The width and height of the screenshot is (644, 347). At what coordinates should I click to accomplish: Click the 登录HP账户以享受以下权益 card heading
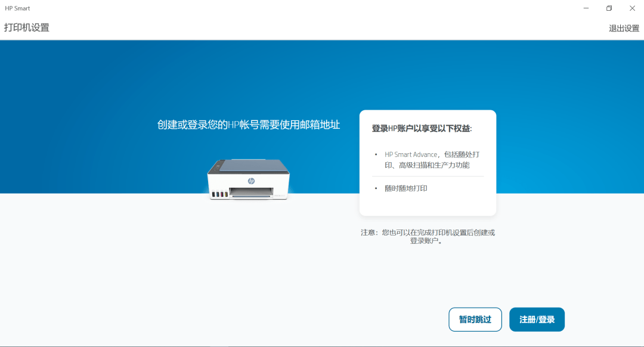point(422,129)
